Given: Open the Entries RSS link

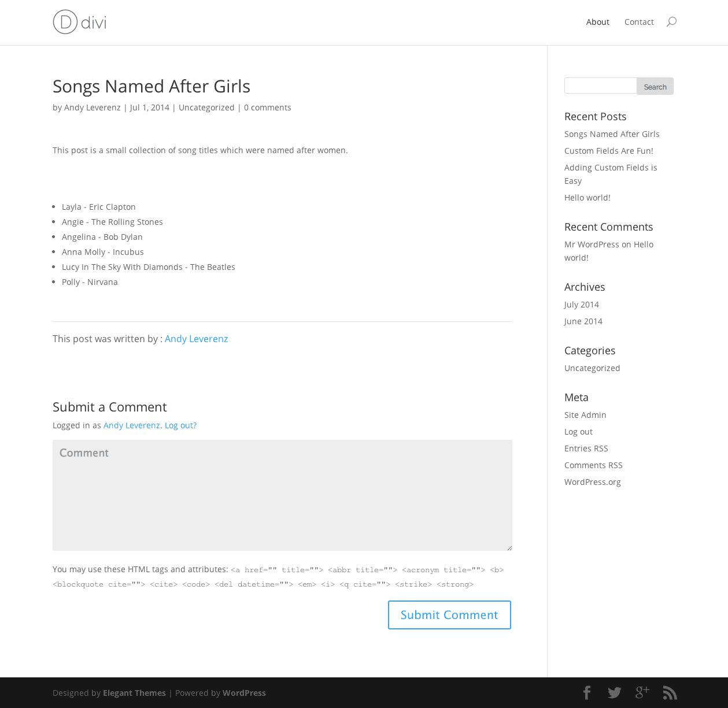Looking at the screenshot, I should pos(586,448).
